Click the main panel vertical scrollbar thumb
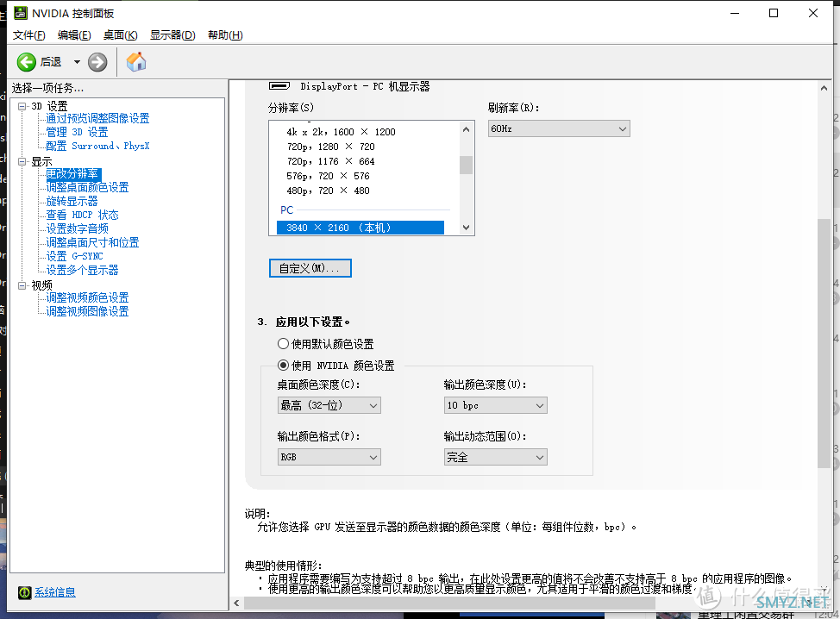840x619 pixels. pos(824,343)
